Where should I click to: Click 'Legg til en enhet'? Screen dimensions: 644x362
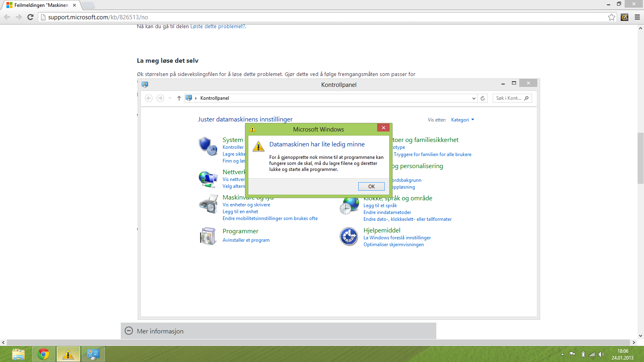pos(240,212)
